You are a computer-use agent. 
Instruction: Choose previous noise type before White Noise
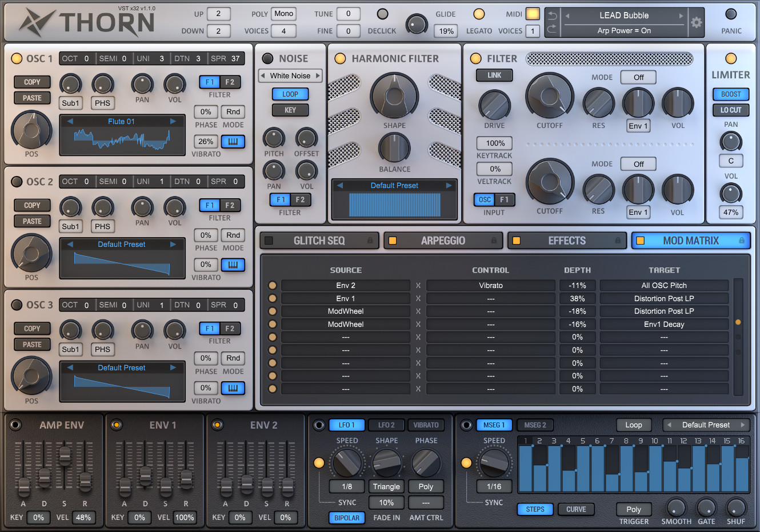pos(263,75)
